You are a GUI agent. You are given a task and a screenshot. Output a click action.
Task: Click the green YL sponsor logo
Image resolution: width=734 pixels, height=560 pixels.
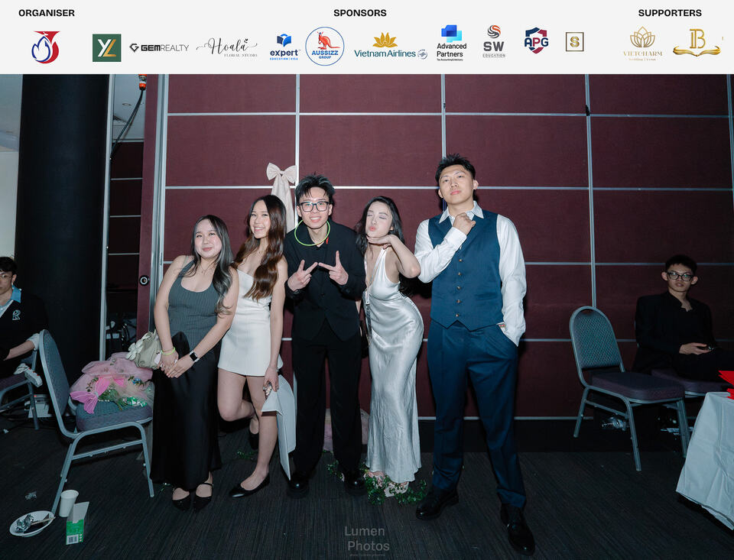coord(107,47)
